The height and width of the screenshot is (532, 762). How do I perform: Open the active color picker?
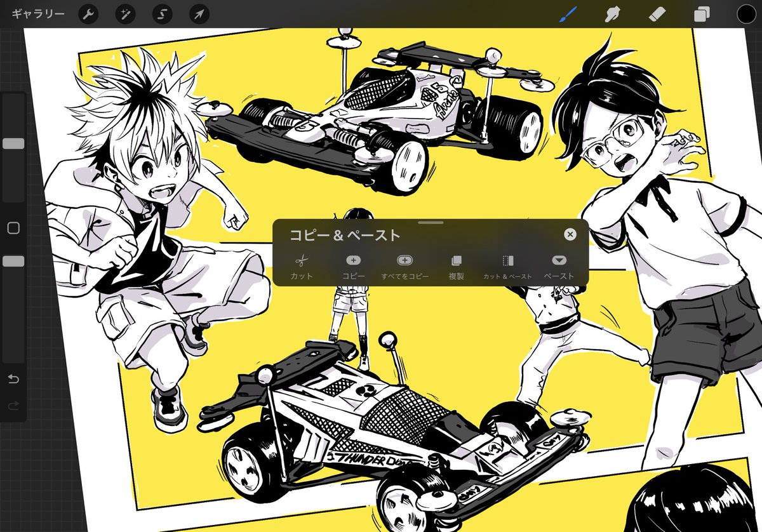[x=747, y=13]
